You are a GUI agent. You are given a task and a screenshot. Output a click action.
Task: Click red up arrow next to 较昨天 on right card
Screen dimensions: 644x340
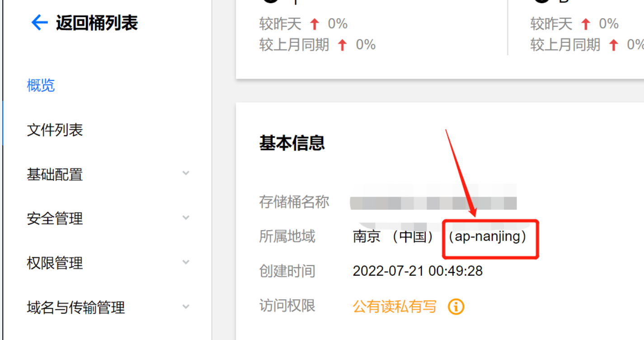(x=586, y=24)
